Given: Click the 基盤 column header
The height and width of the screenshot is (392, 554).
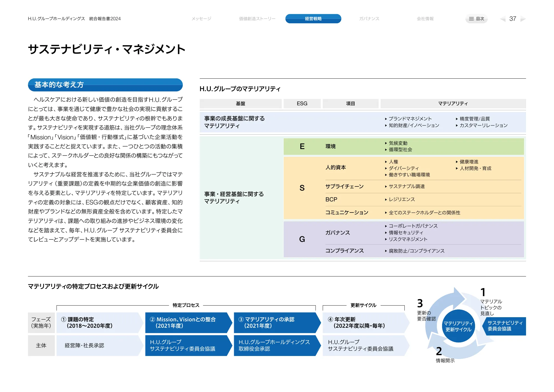Looking at the screenshot, I should click(240, 103).
